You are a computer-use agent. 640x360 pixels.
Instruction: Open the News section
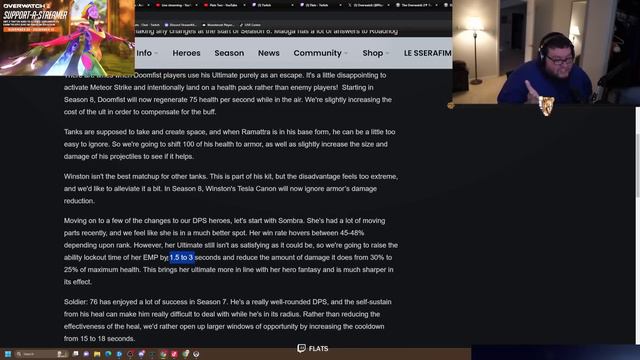pos(269,53)
